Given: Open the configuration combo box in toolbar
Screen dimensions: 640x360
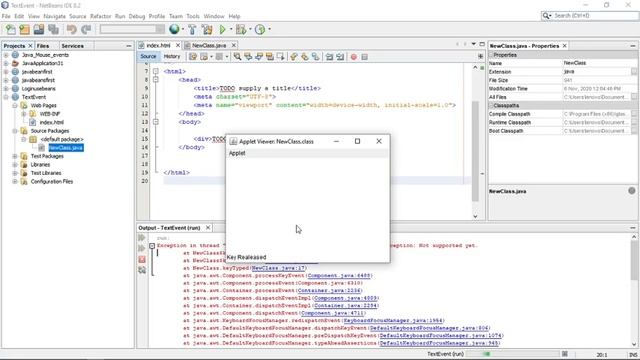Looking at the screenshot, I should point(132,29).
